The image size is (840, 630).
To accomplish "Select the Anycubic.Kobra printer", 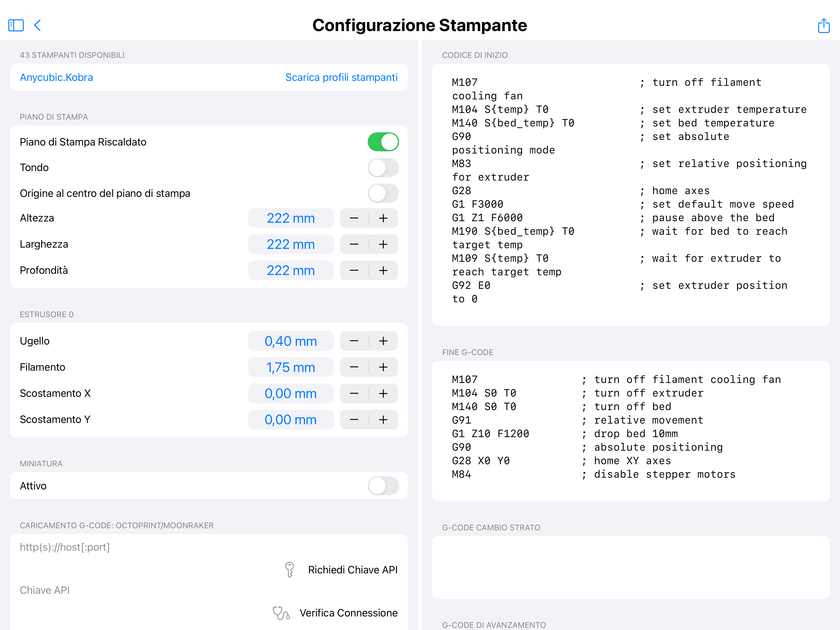I will [56, 77].
